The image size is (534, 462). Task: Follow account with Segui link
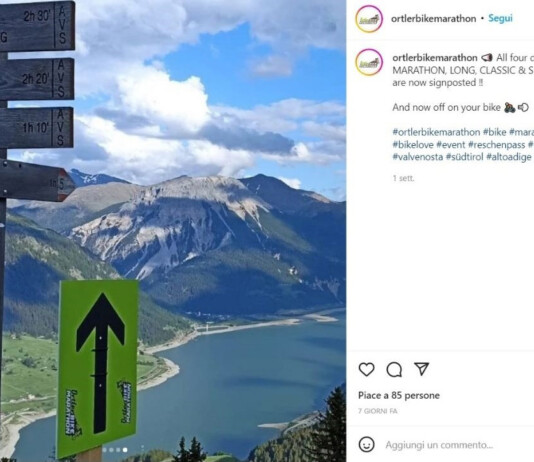[500, 18]
